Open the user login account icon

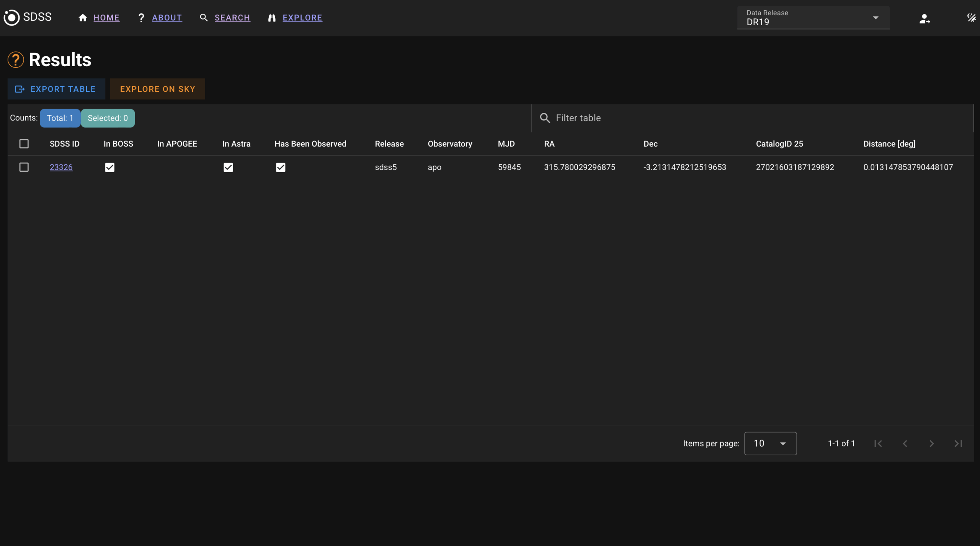pos(924,18)
